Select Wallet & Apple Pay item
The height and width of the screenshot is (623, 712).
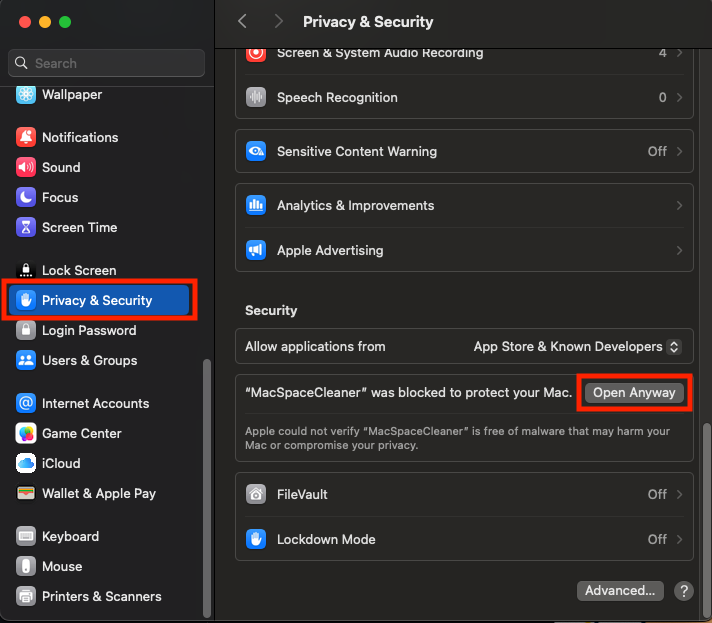[x=99, y=493]
